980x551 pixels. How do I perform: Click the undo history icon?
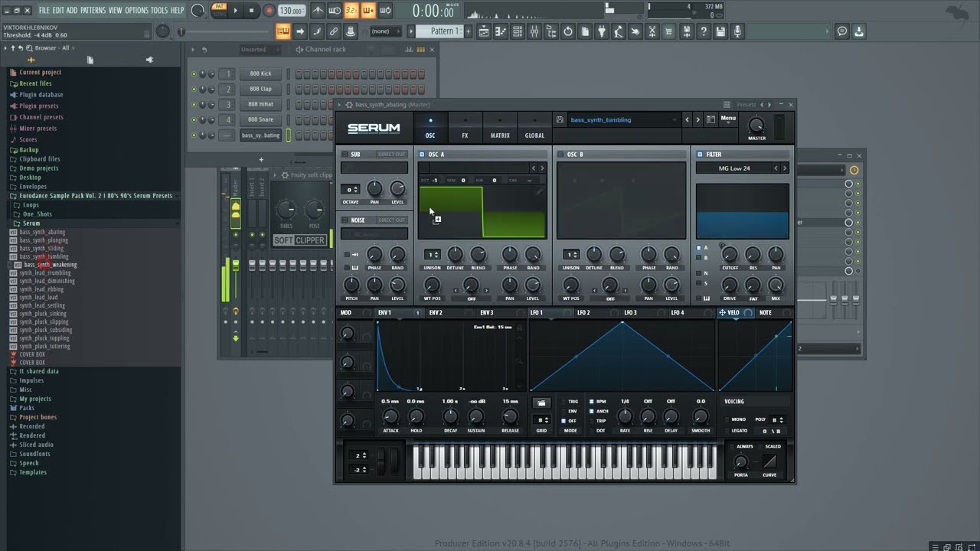pos(568,31)
